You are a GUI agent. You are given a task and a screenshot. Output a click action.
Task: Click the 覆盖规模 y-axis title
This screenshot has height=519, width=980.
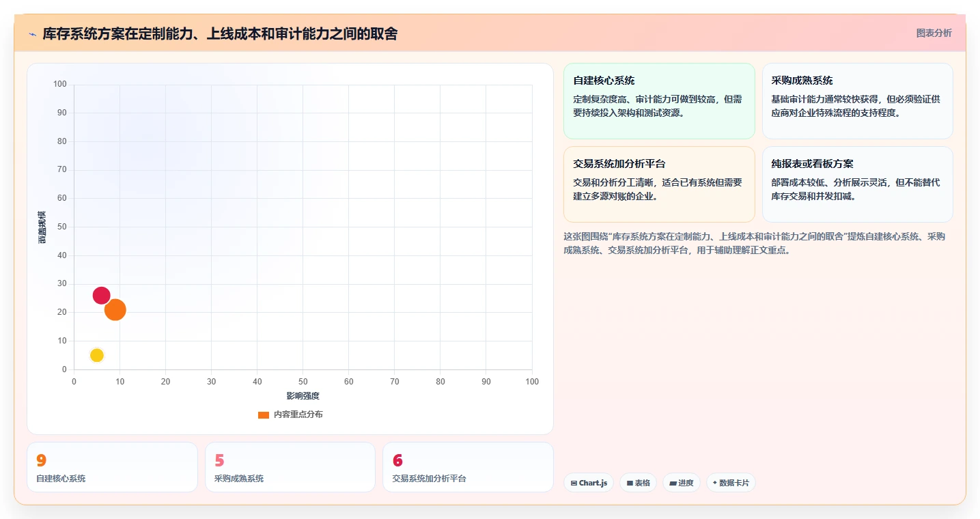pos(42,227)
